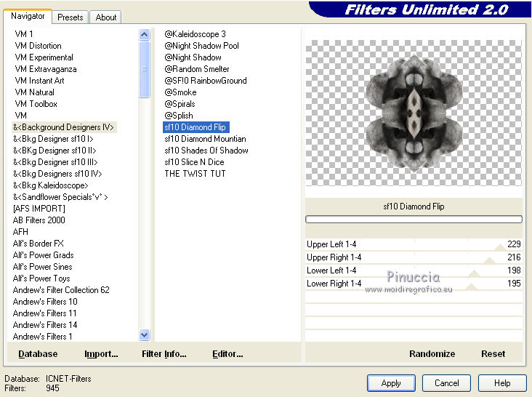Screen dimensions: 532x397
Task: Select &<Bkg Kaleidoscope> category
Action: 51,185
